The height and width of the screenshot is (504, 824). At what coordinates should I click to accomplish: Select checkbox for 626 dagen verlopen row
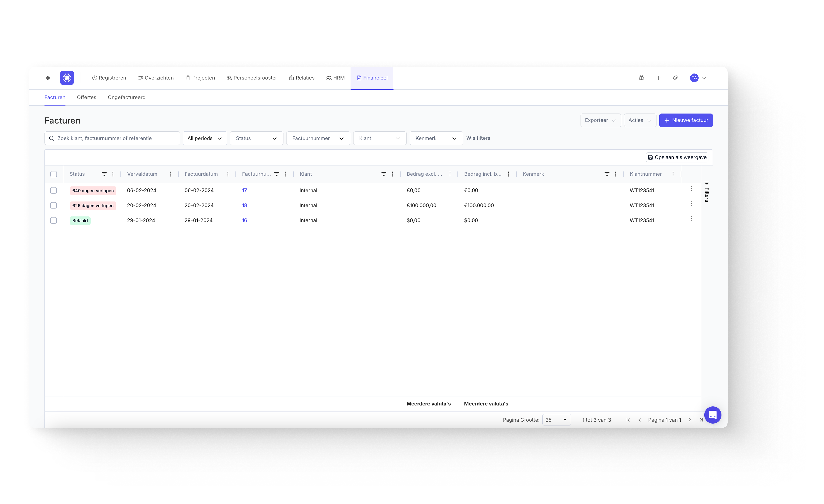53,205
